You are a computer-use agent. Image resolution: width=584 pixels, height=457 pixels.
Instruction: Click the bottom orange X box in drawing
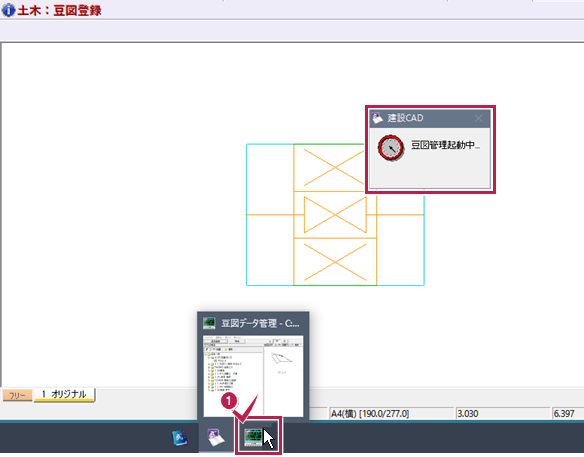335,262
